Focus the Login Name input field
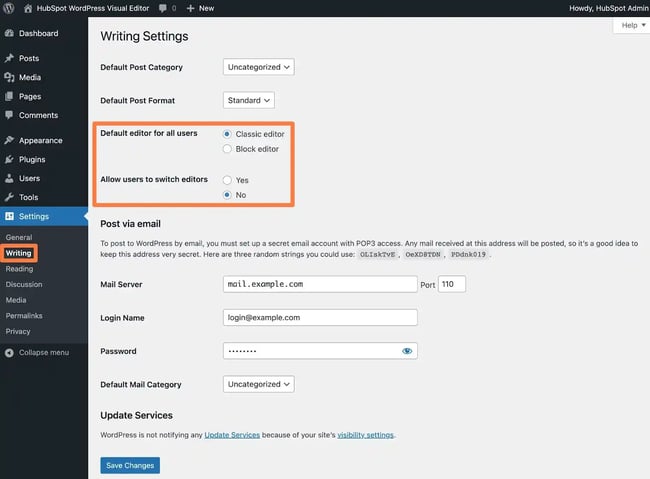Image resolution: width=650 pixels, height=479 pixels. (x=320, y=317)
